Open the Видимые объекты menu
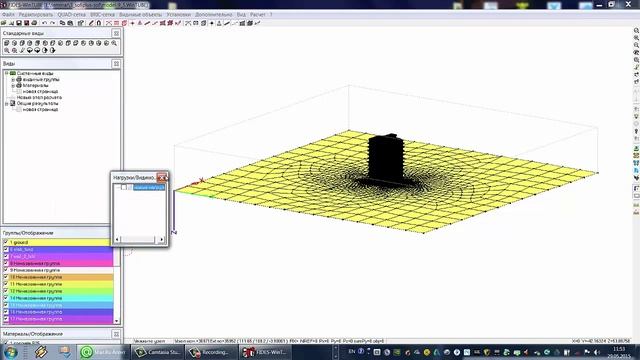 [140, 15]
